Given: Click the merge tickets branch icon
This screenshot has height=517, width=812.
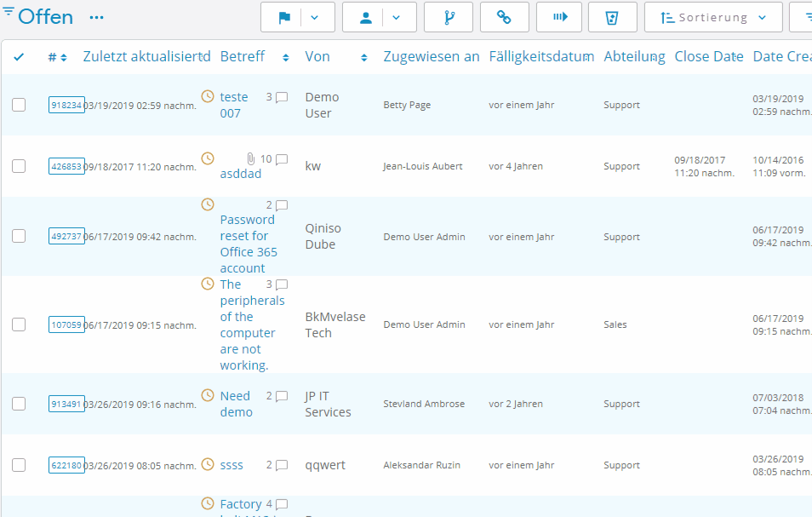Looking at the screenshot, I should 448,17.
